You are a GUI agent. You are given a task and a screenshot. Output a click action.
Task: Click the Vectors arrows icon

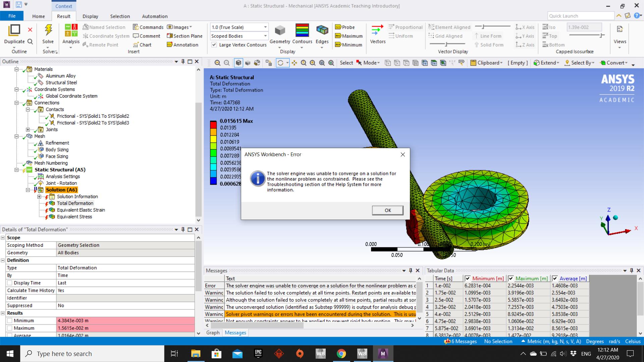tap(378, 30)
